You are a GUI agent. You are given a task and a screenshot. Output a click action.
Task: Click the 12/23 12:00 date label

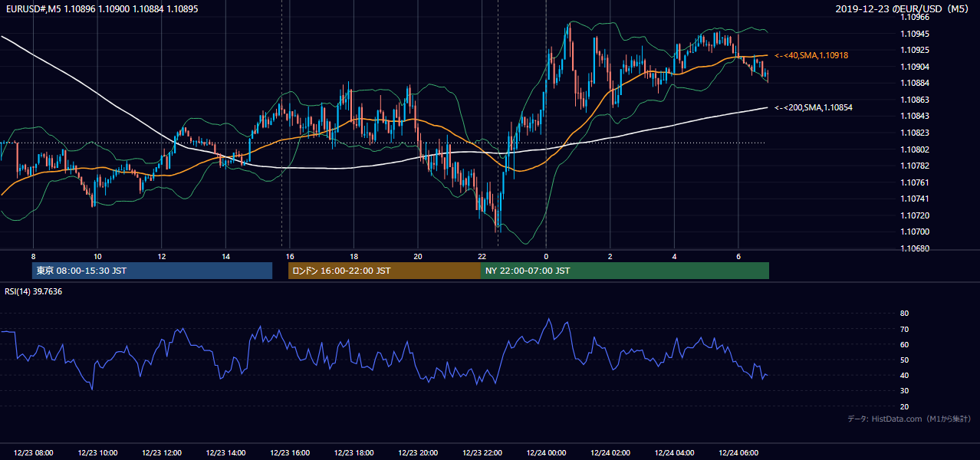[162, 452]
